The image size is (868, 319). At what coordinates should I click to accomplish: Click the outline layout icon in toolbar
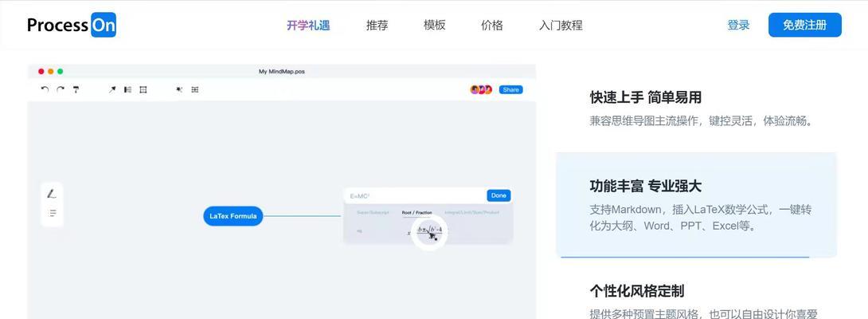(x=128, y=89)
